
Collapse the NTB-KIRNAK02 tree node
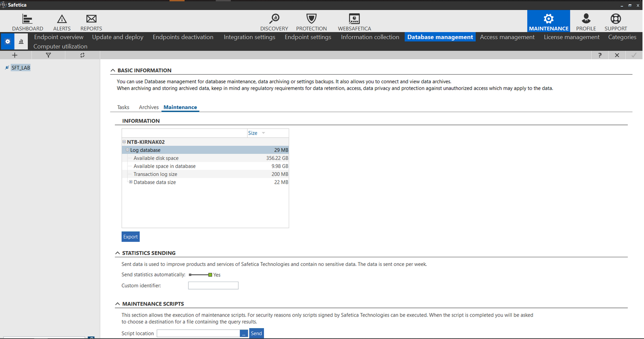[x=124, y=142]
